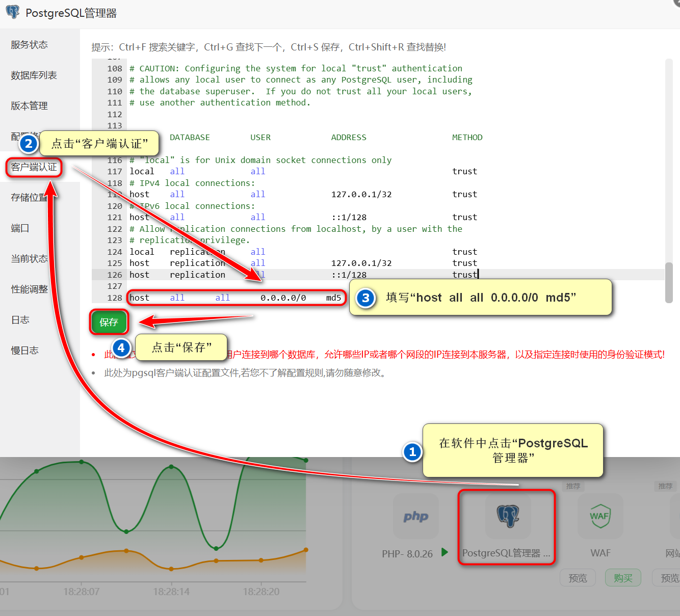The height and width of the screenshot is (616, 680).
Task: Open 慢日志 sidebar item
Action: [x=25, y=351]
